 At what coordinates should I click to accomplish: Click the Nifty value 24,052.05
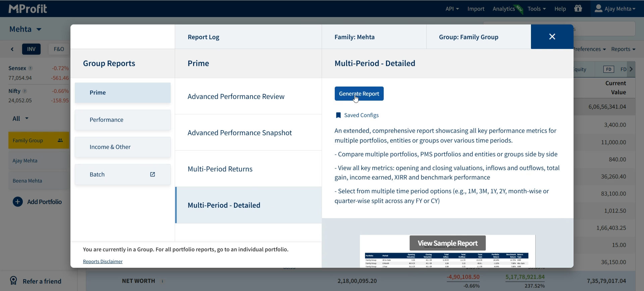pos(20,101)
